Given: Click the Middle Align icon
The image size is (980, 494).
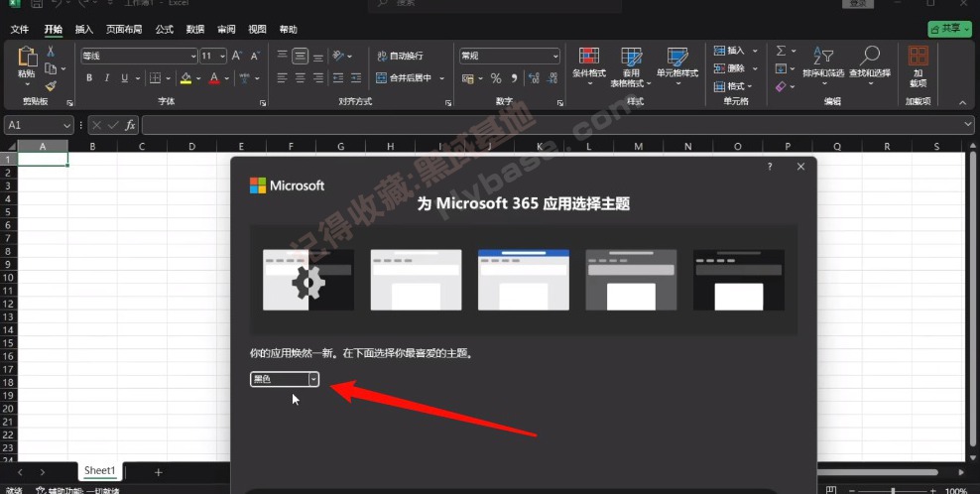Looking at the screenshot, I should tap(300, 56).
